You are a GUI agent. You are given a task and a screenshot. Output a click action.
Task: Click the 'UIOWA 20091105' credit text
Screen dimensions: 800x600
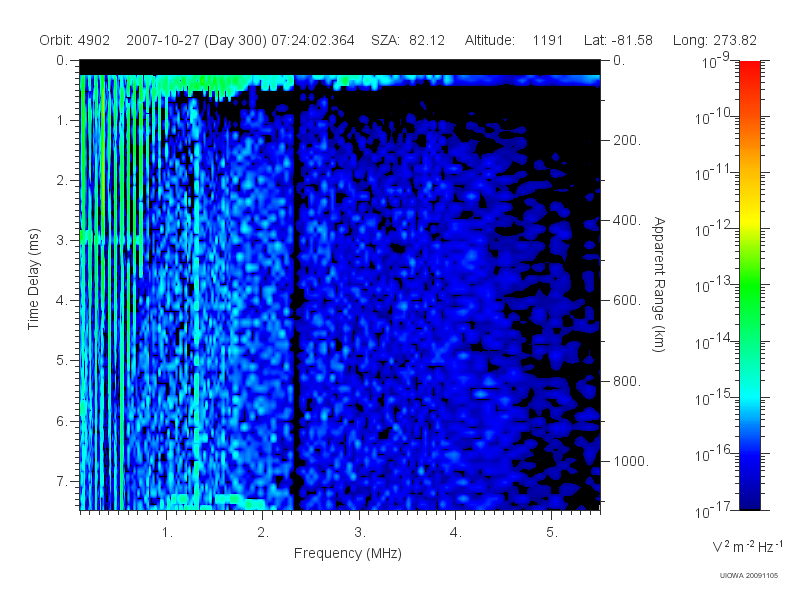click(x=749, y=576)
